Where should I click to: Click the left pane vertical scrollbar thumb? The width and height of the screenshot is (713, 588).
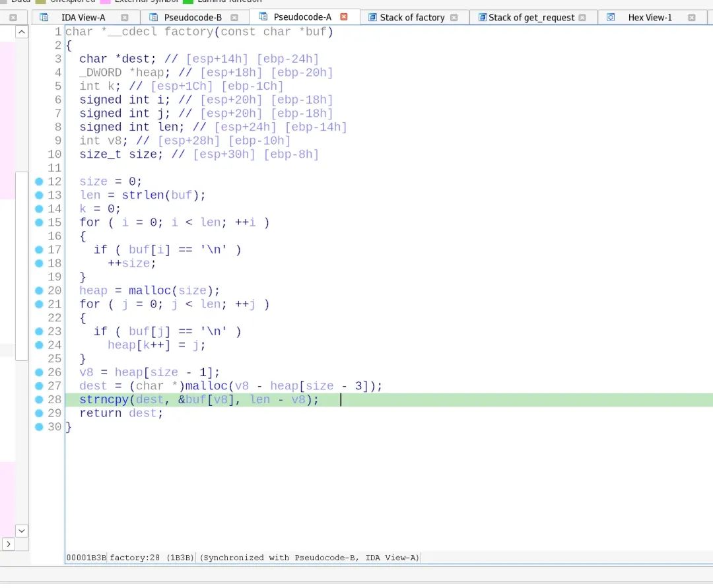point(22,266)
